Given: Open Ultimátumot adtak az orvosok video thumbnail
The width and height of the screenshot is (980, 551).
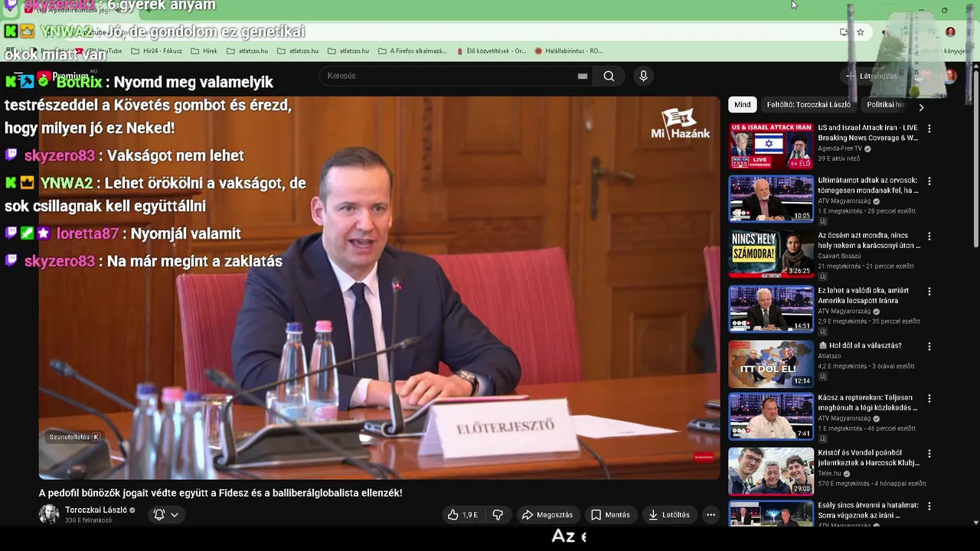Looking at the screenshot, I should click(771, 199).
